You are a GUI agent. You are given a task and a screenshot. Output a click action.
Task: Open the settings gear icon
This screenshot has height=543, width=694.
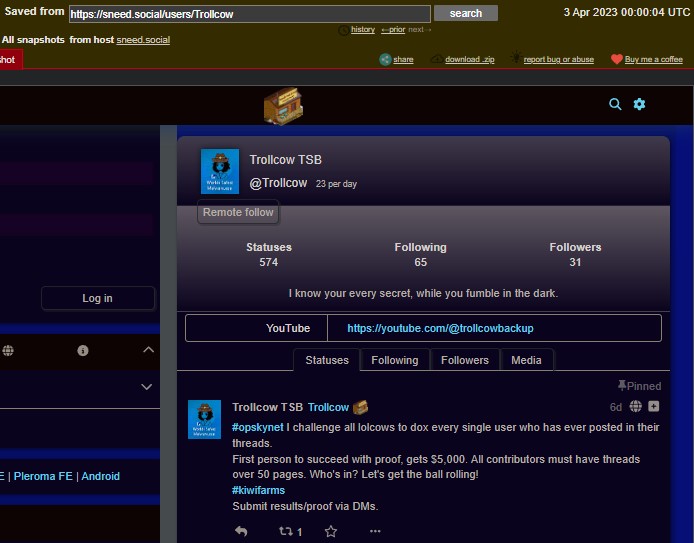pos(639,104)
